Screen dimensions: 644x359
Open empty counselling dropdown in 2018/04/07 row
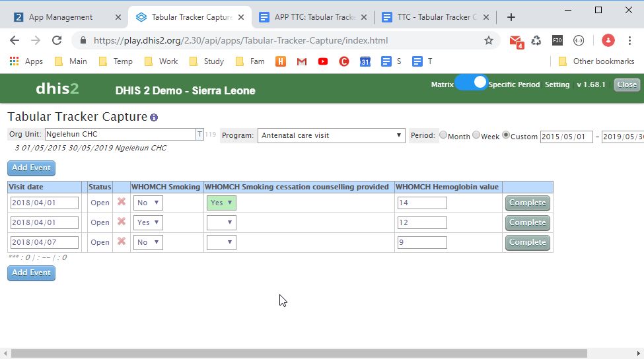click(x=221, y=242)
